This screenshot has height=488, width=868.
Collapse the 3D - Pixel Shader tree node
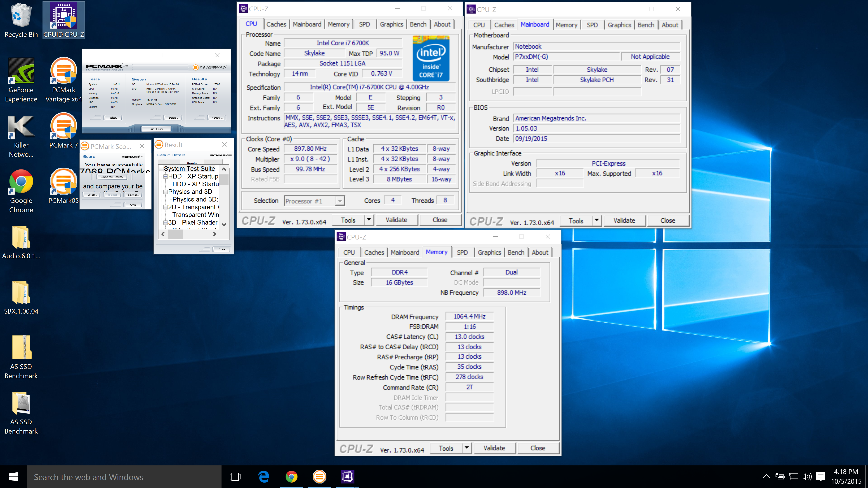coord(165,223)
